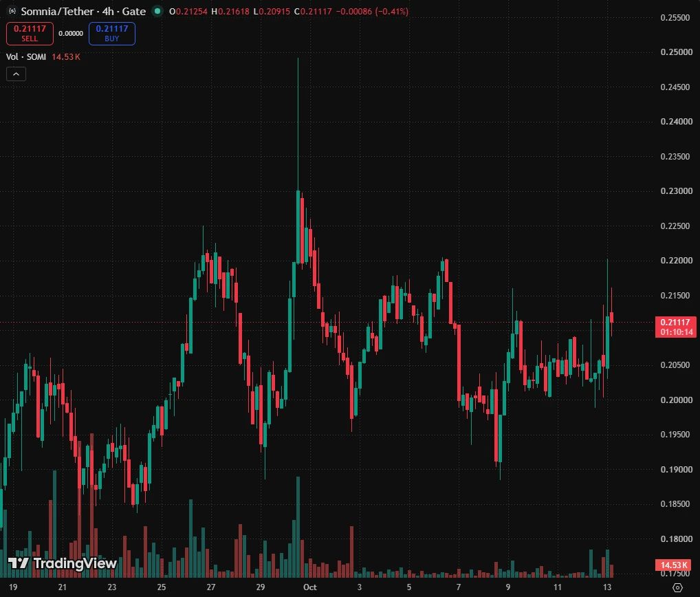The image size is (700, 597).
Task: Click the 0.25500 price scale label
Action: [x=675, y=17]
